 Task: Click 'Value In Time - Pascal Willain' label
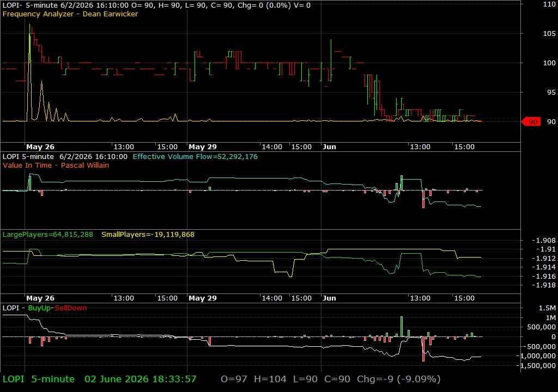click(x=56, y=166)
